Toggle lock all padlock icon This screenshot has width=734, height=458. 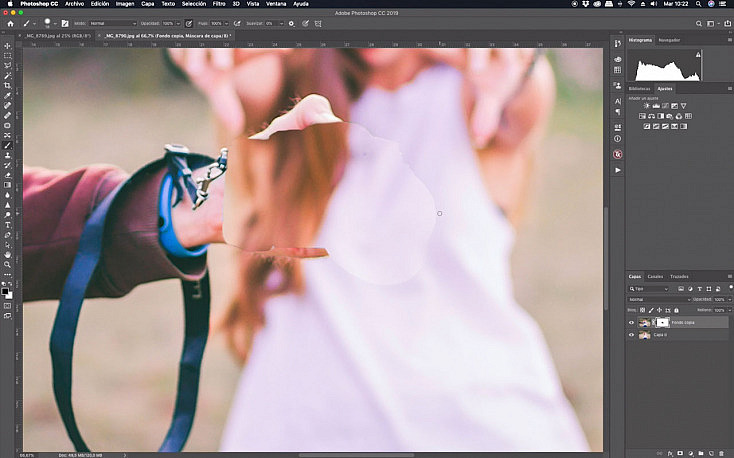coord(676,310)
